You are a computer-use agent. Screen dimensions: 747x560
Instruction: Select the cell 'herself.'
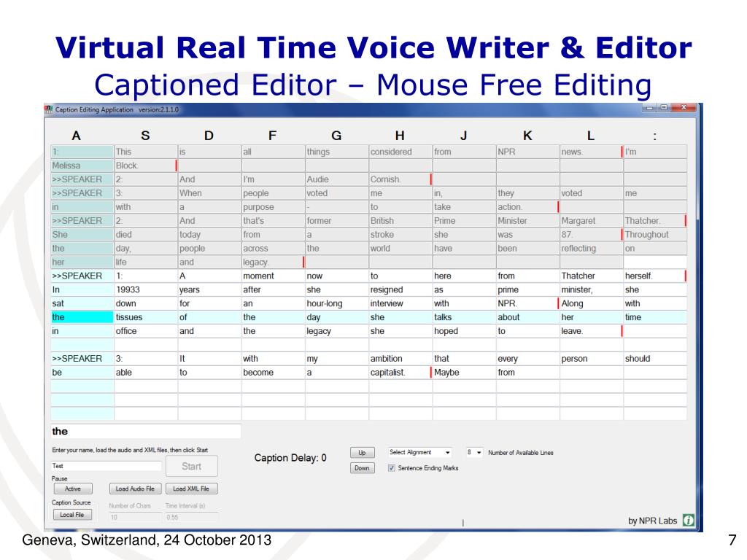click(655, 276)
